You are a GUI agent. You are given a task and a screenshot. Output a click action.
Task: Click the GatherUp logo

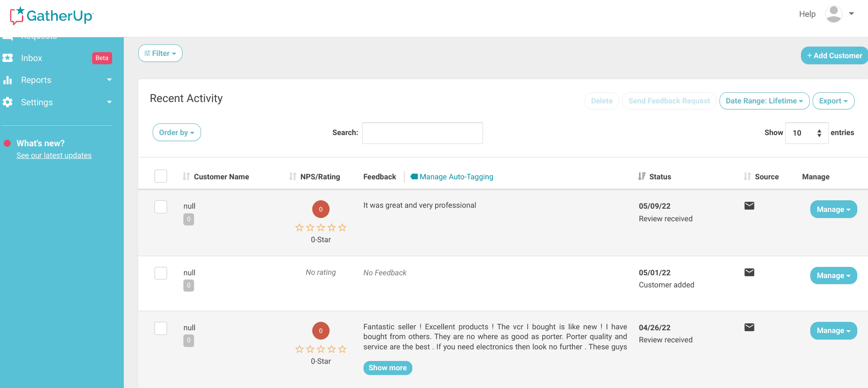click(52, 16)
